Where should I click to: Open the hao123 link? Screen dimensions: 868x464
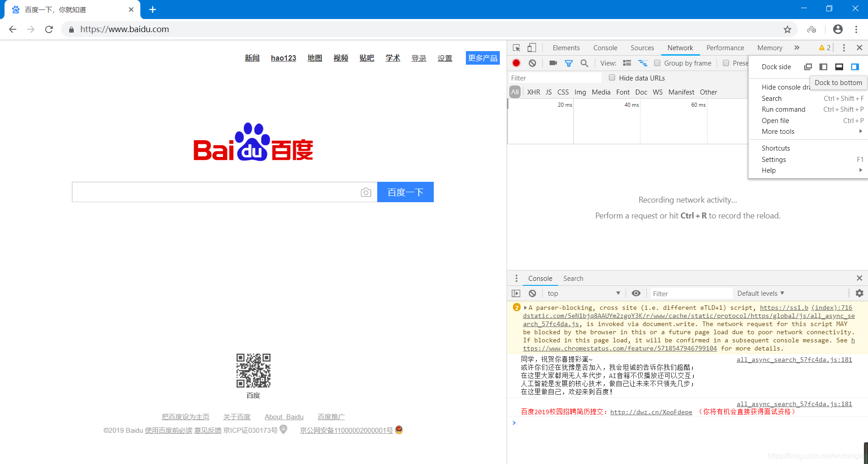[x=284, y=58]
